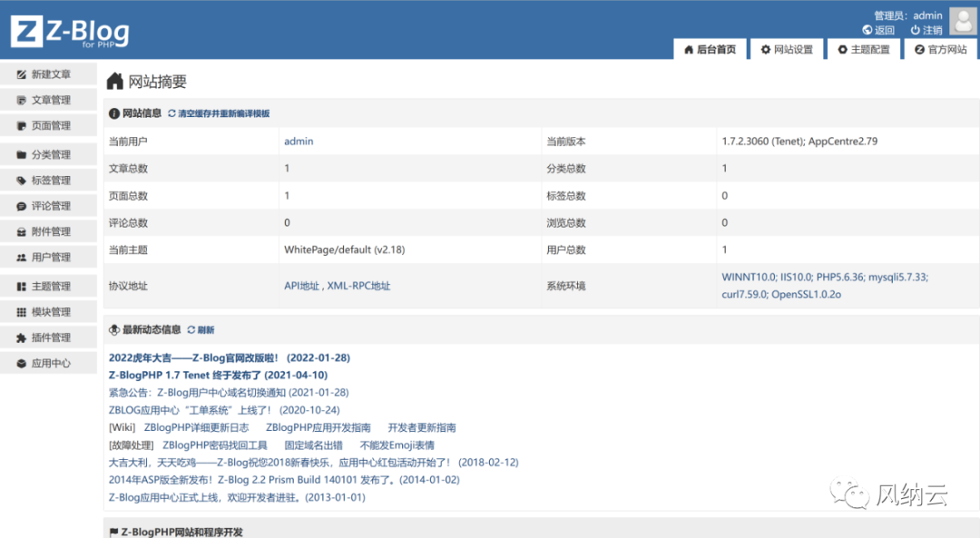Select 附件管理 in the sidebar

(48, 231)
